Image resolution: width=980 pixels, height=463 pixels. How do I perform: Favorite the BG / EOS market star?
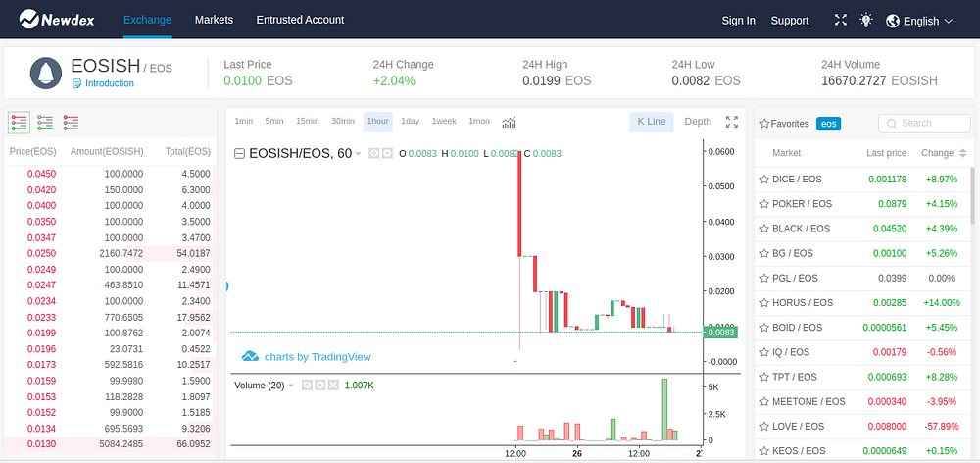pyautogui.click(x=763, y=253)
